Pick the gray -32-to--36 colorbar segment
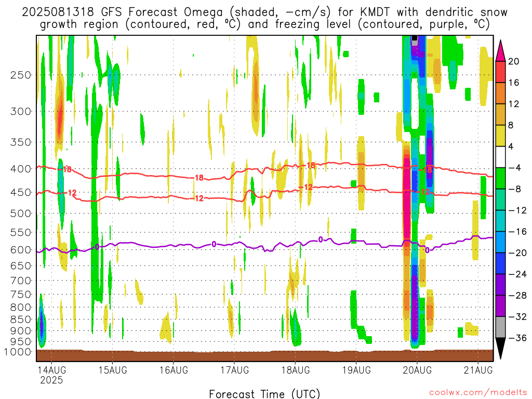This screenshot has height=399, width=532. pos(500,327)
